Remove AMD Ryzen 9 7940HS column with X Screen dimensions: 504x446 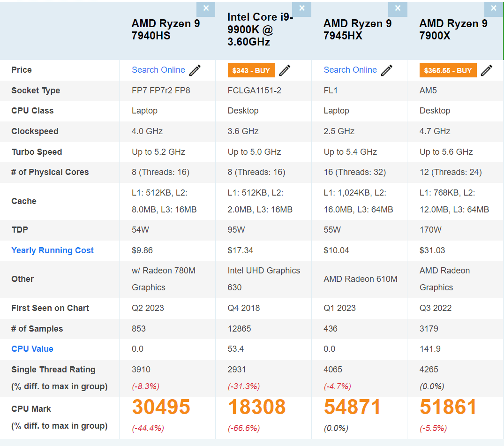(x=206, y=9)
